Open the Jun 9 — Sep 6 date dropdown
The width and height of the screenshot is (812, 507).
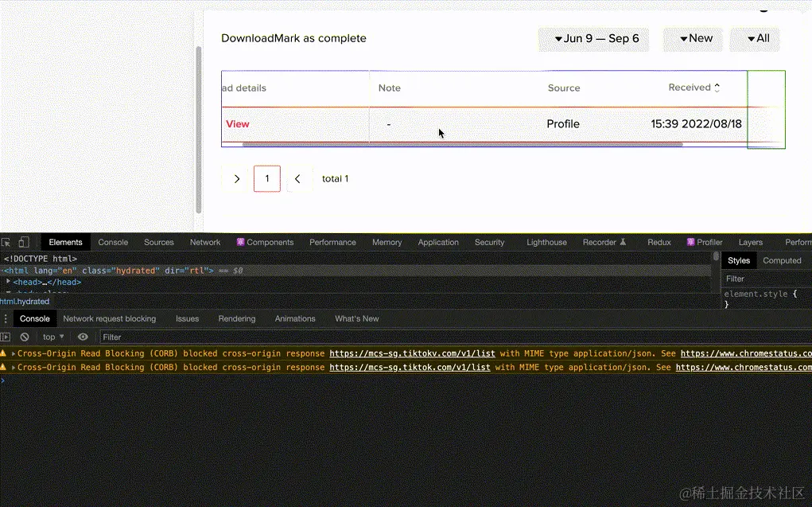(593, 39)
